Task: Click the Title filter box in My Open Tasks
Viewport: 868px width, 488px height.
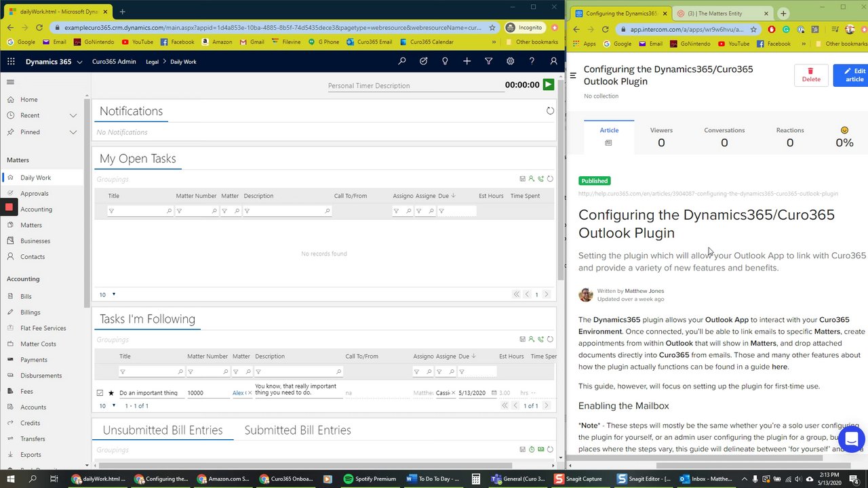Action: (140, 211)
